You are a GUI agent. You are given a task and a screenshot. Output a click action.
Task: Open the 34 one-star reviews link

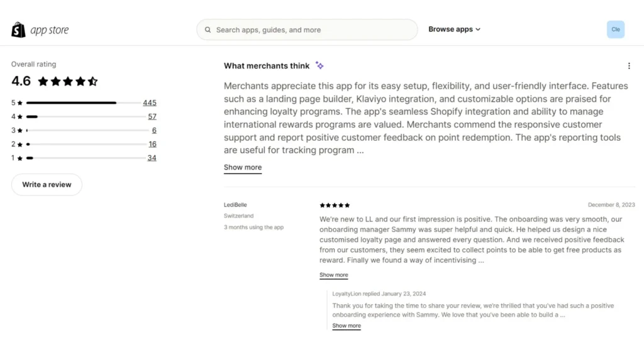152,158
